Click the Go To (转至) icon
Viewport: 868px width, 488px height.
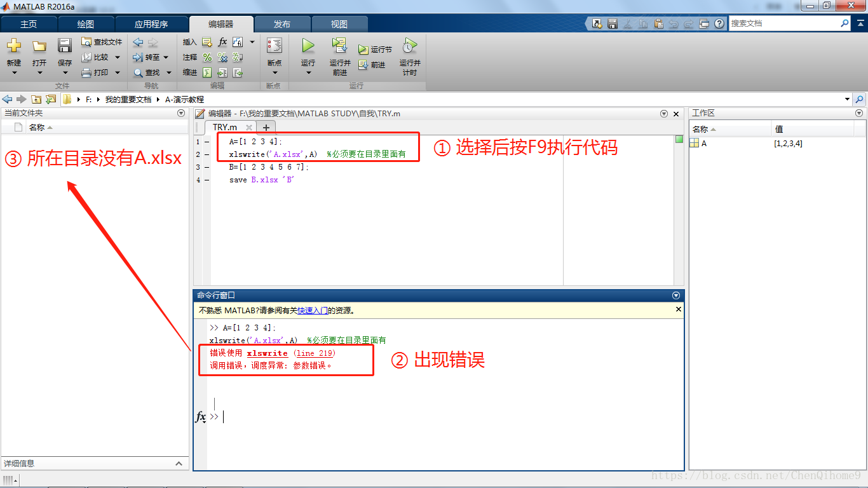coord(138,57)
